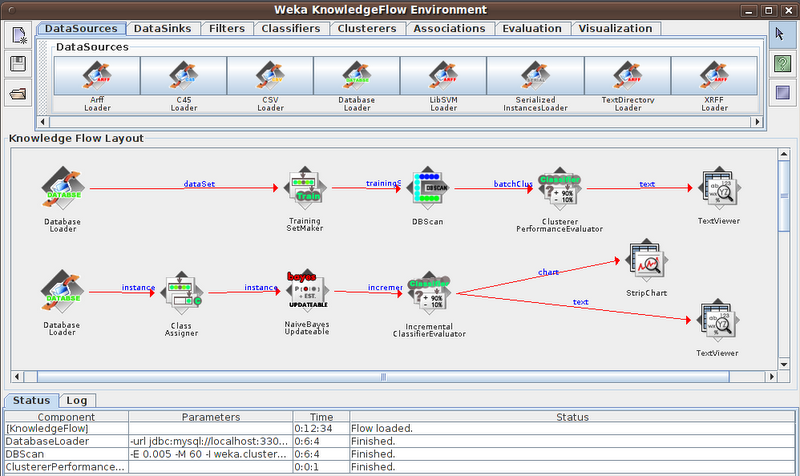
Task: Open the Clusterers tab
Action: [x=367, y=29]
